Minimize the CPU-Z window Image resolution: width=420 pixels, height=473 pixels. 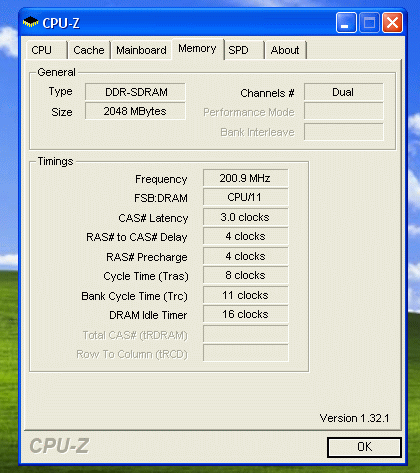pos(346,23)
